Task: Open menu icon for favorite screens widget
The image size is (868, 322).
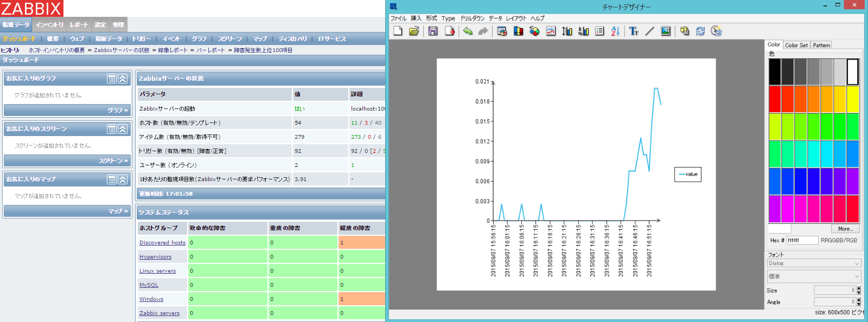Action: click(x=112, y=129)
